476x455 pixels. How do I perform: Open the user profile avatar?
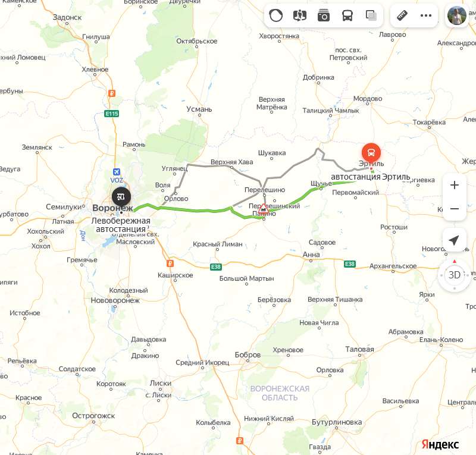pos(457,15)
